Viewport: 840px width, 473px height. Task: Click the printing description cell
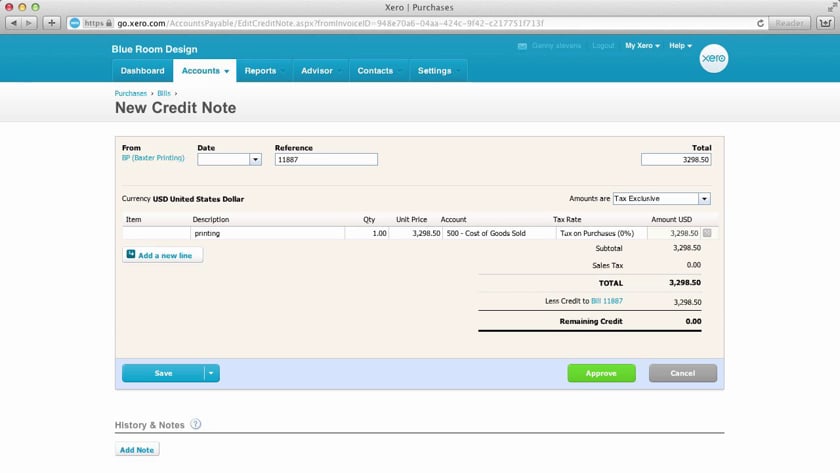coord(267,233)
